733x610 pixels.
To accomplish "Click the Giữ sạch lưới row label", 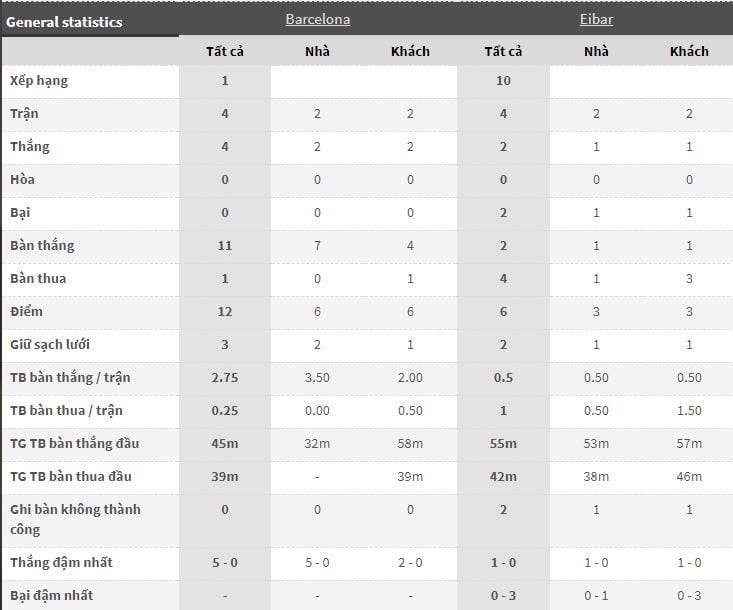I will [x=50, y=345].
